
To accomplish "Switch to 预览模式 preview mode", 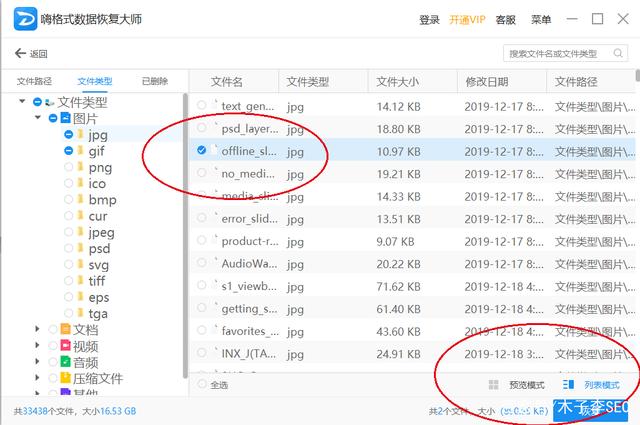I will tap(527, 385).
